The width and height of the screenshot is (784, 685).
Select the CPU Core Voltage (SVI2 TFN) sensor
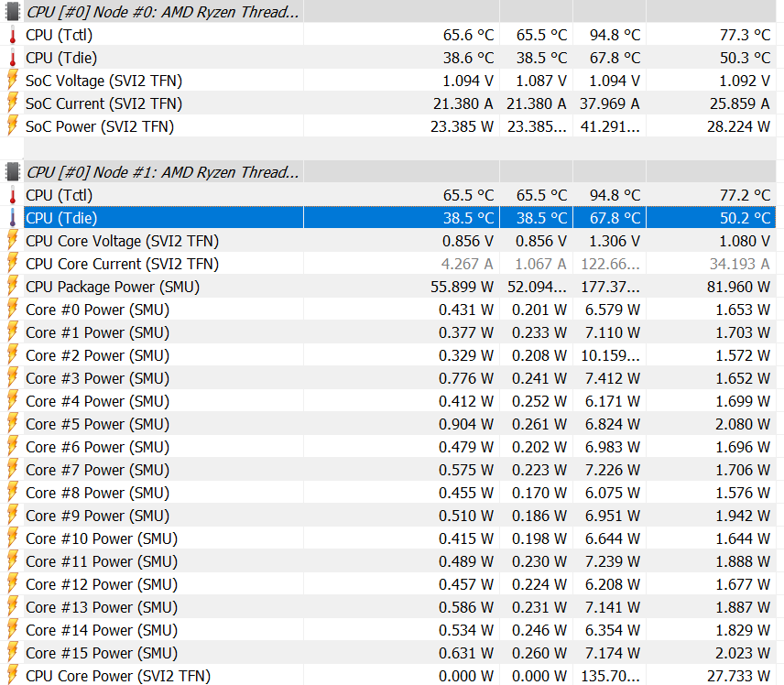tap(122, 241)
